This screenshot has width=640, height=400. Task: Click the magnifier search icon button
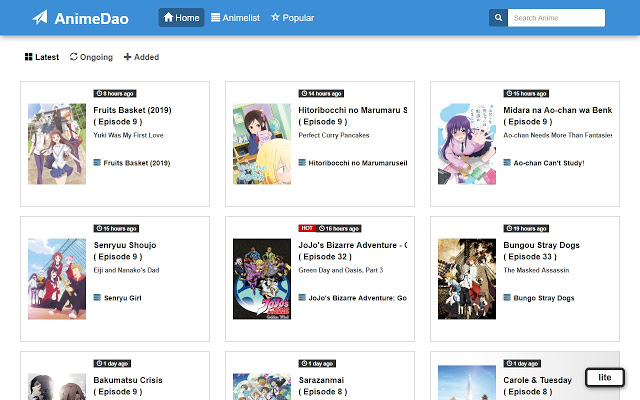(x=497, y=18)
